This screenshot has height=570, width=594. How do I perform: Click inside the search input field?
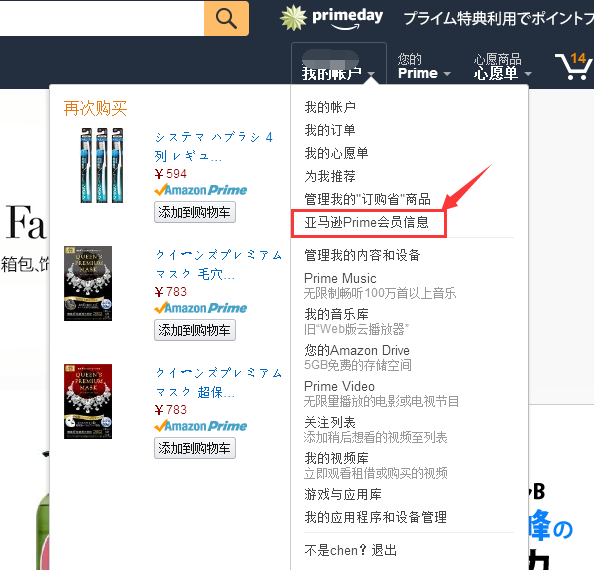[102, 19]
